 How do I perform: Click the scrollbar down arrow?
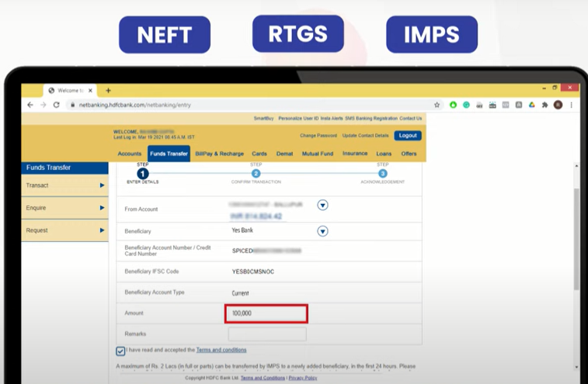[576, 367]
